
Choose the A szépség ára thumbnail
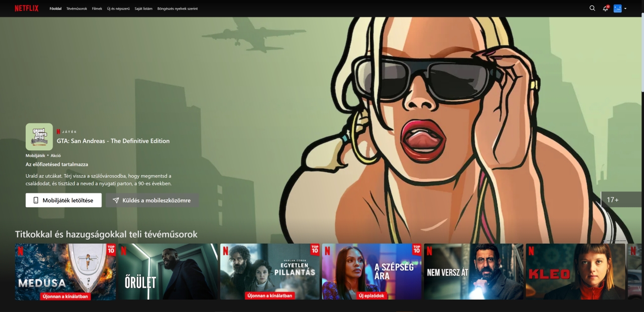tap(372, 271)
